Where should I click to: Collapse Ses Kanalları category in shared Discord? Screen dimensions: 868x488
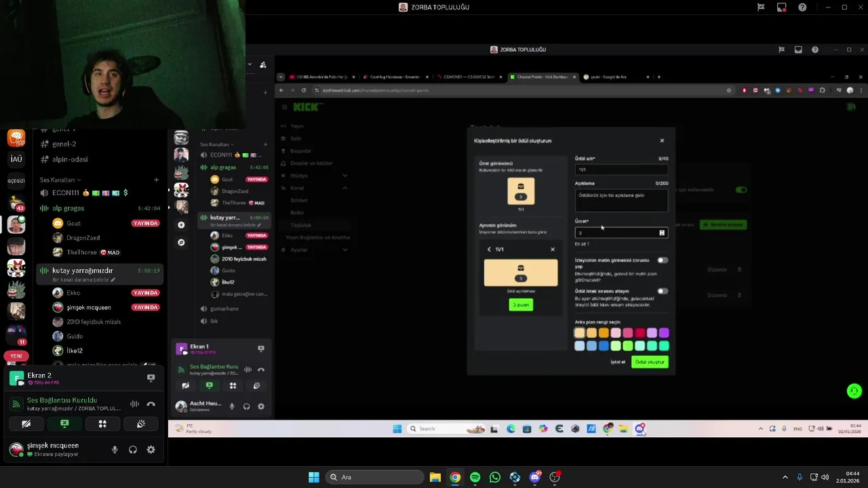tap(216, 144)
